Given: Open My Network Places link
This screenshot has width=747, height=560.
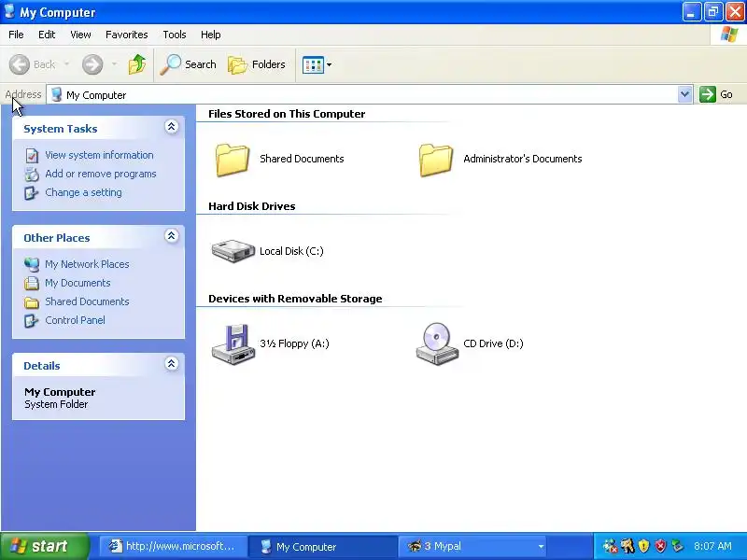Looking at the screenshot, I should (87, 264).
